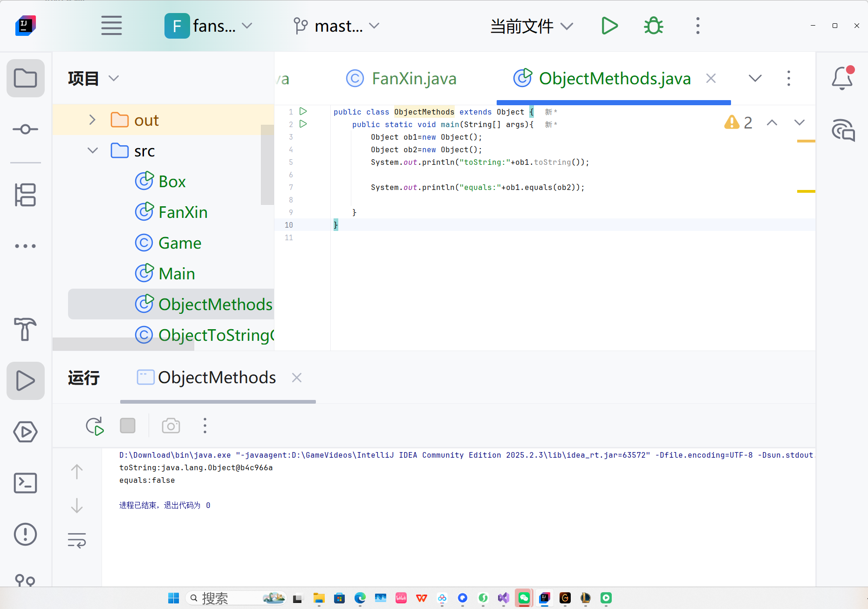Show hidden editor tabs chevron
This screenshot has height=609, width=868.
point(755,78)
